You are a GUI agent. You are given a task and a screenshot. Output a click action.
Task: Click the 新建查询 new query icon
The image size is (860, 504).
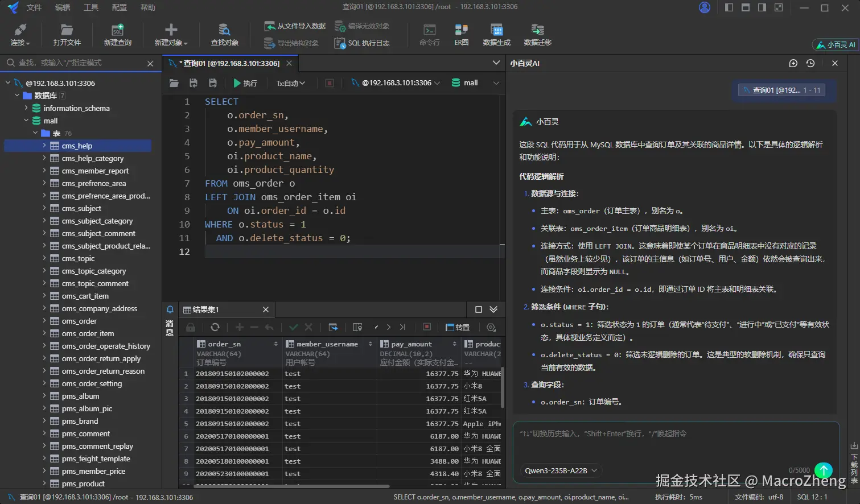[117, 35]
